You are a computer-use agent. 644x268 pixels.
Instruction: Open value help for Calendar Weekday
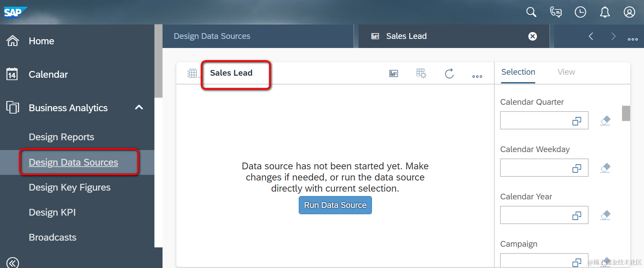click(577, 168)
